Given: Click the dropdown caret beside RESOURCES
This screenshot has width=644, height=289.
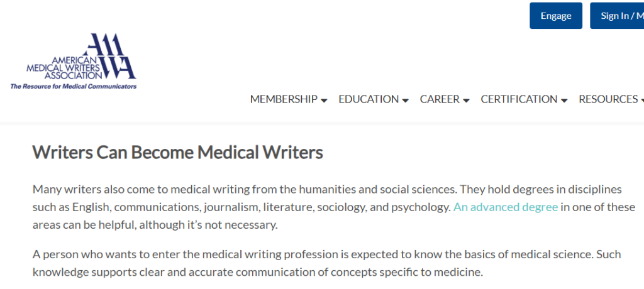Looking at the screenshot, I should point(641,101).
